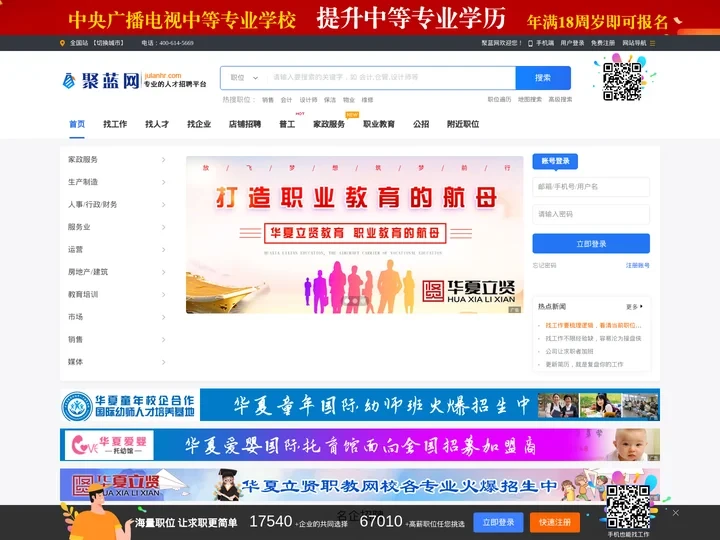This screenshot has width=720, height=540.
Task: Open the 找企业 nav item
Action: (x=199, y=124)
